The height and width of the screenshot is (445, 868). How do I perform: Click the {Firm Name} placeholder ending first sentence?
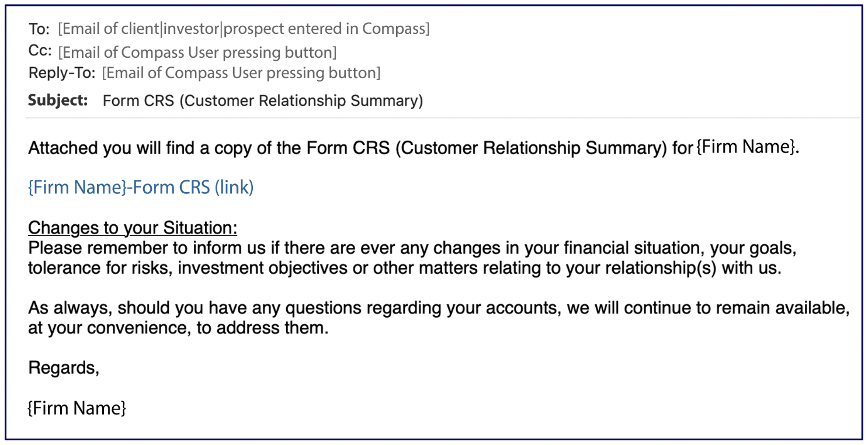(x=745, y=147)
